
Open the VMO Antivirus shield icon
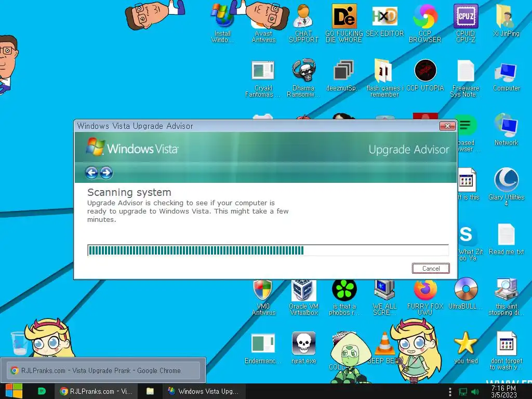263,297
